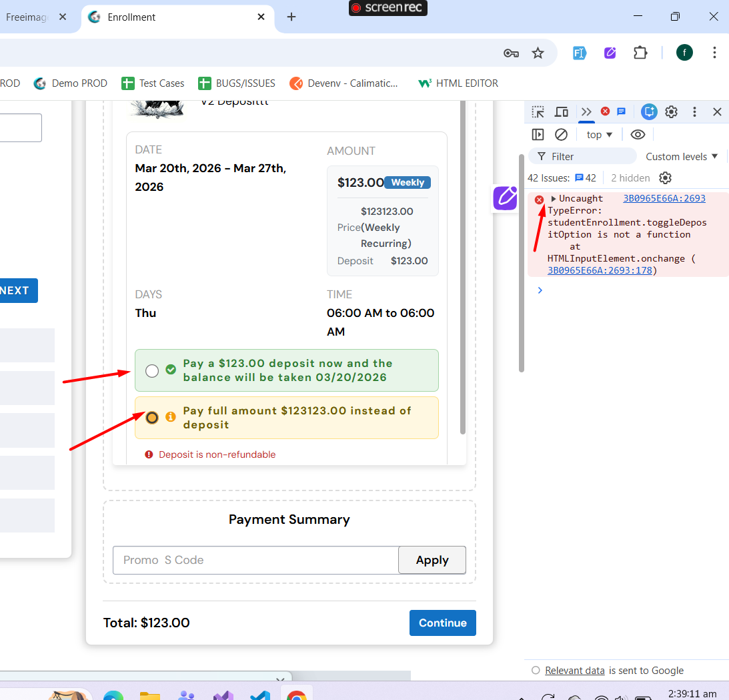Open the Chrome three-dot menu

pos(714,53)
